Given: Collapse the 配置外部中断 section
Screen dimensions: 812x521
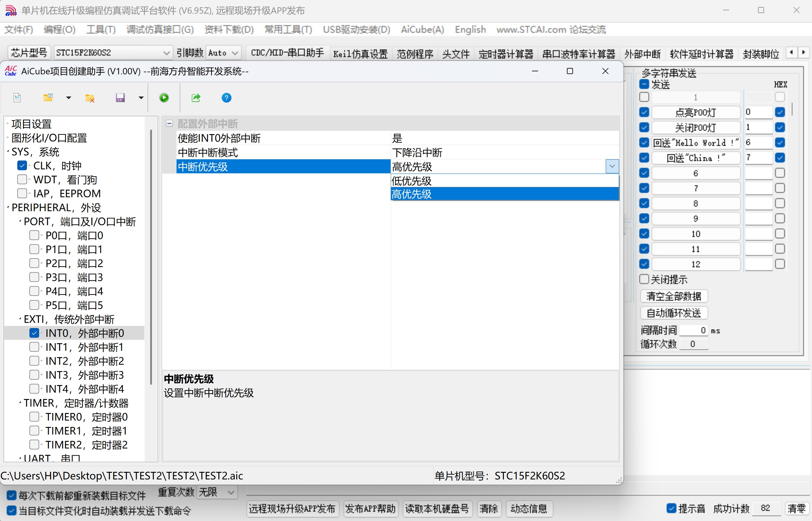Looking at the screenshot, I should [170, 123].
